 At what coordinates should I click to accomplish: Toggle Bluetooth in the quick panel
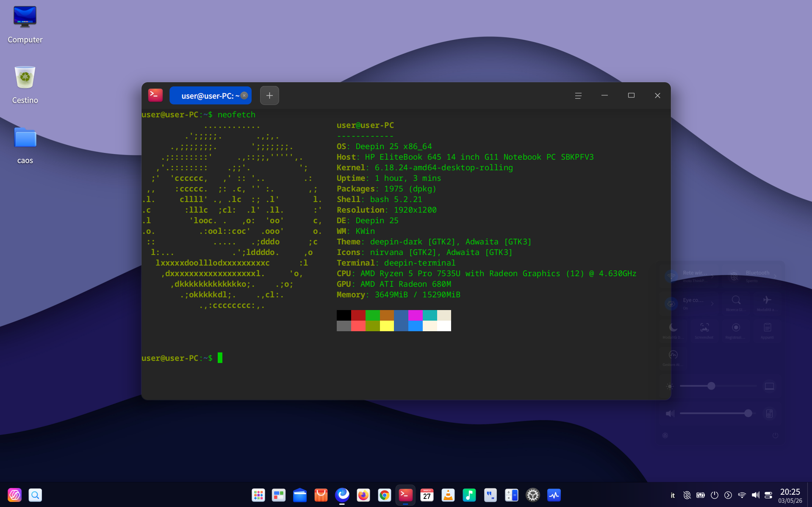(x=734, y=276)
